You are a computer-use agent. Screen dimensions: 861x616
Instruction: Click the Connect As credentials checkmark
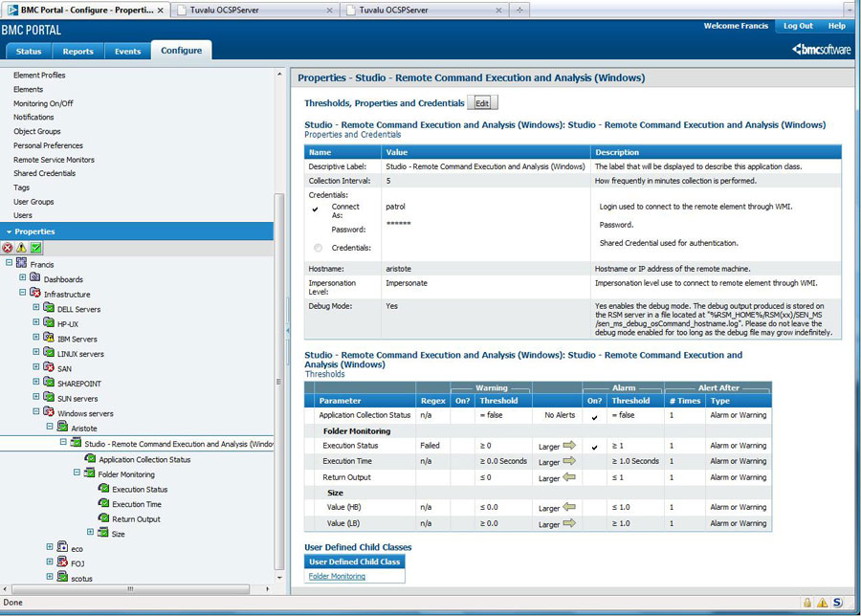click(x=316, y=209)
